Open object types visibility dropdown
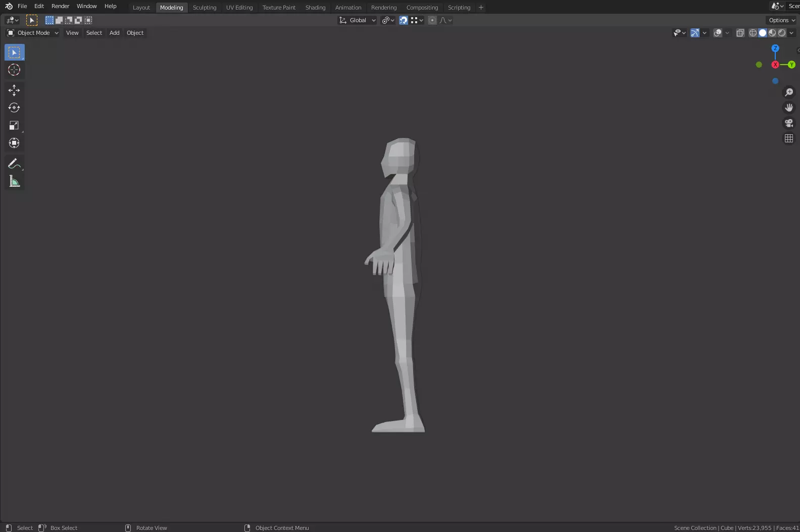The width and height of the screenshot is (800, 532). (x=680, y=33)
